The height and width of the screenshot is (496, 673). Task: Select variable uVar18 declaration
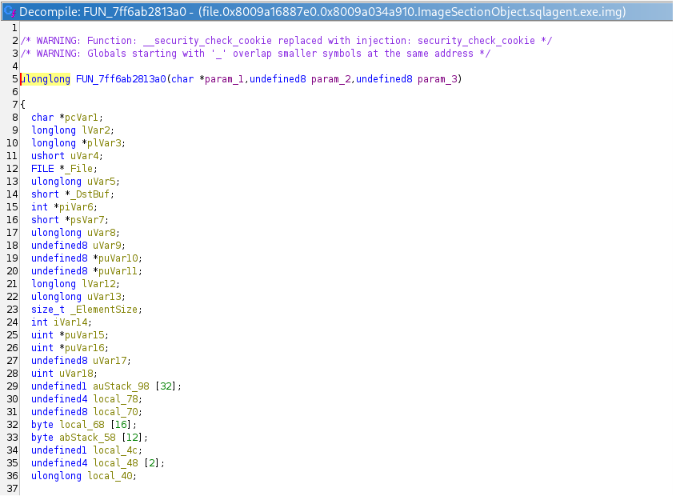tap(76, 373)
